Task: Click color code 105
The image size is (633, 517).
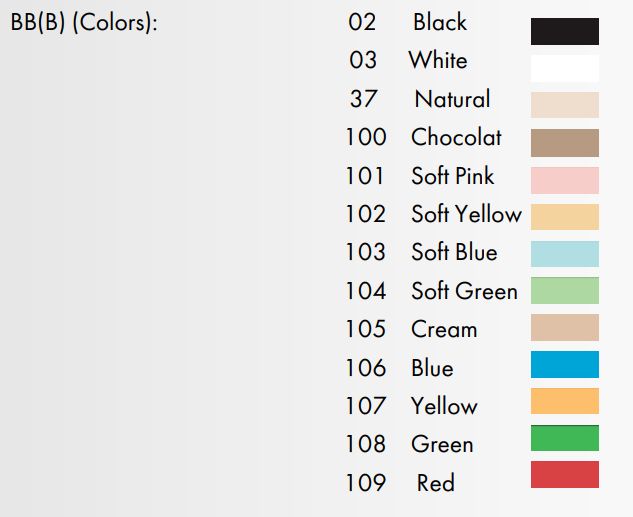Action: point(365,329)
